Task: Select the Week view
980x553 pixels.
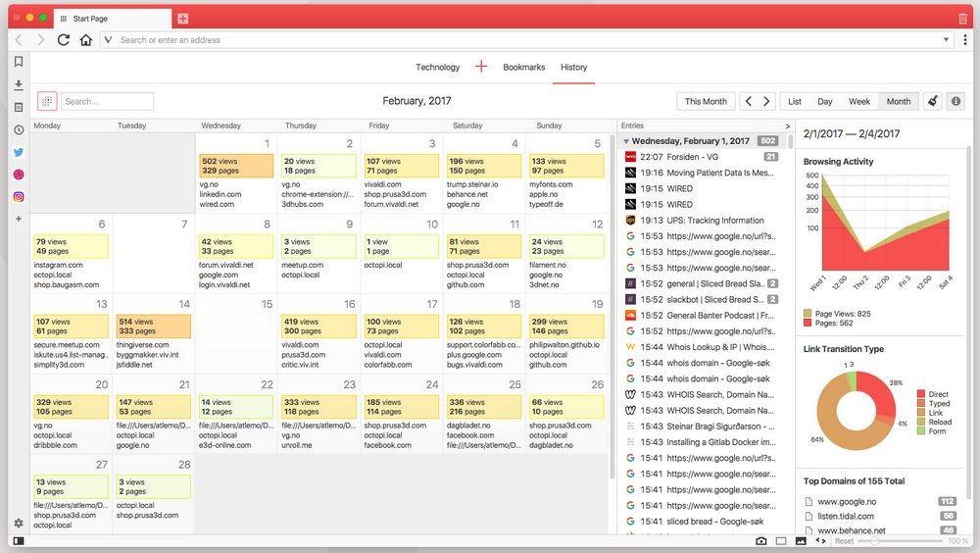Action: tap(859, 101)
